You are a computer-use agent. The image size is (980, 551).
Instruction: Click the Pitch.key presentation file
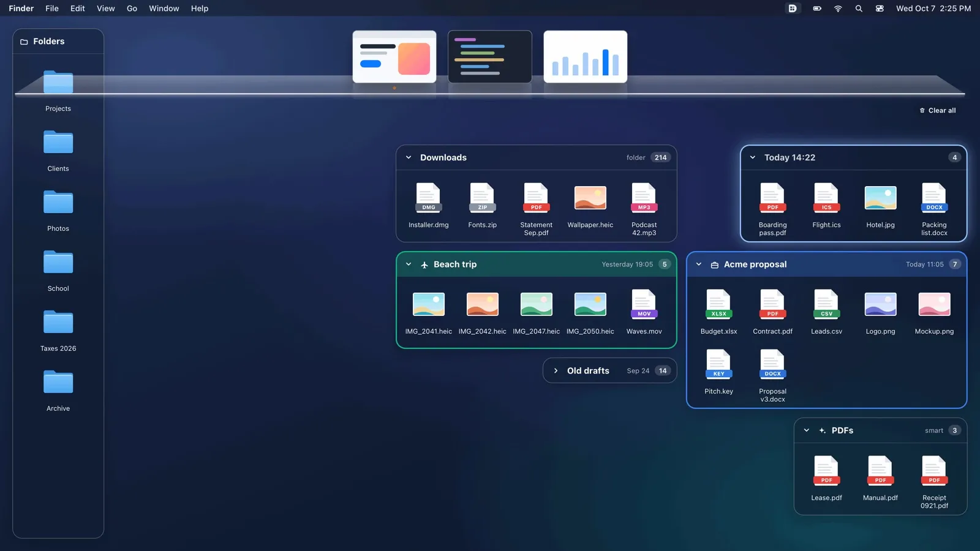718,364
